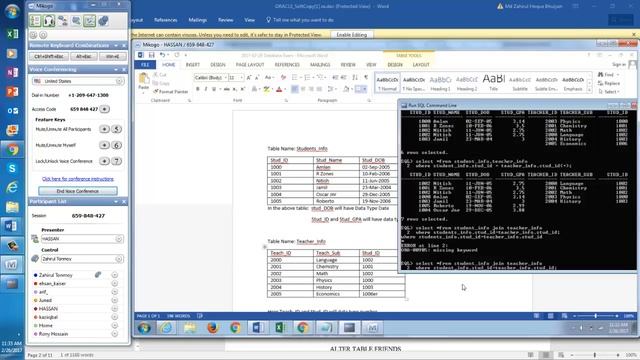The width and height of the screenshot is (640, 360).
Task: Open the INSERT tab in remote Word ribbon
Action: click(x=193, y=65)
